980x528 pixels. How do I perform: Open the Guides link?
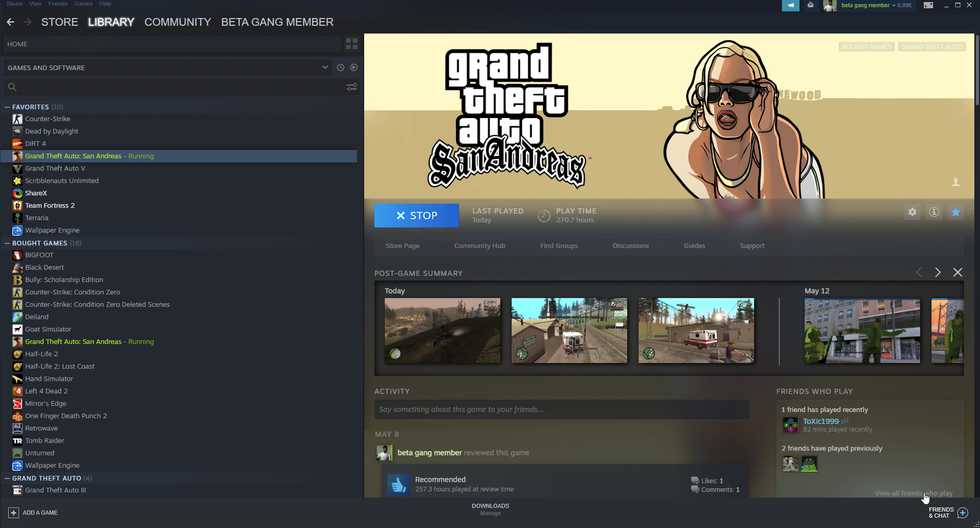[x=695, y=246]
